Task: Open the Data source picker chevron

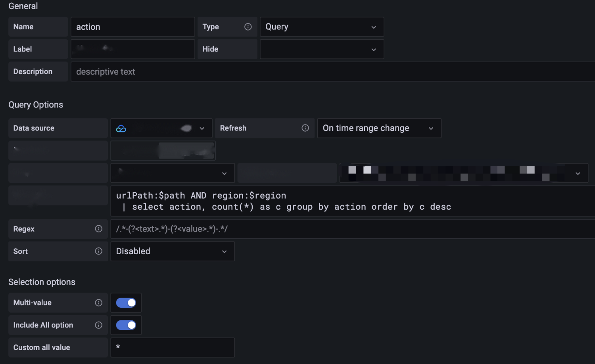Action: coord(202,128)
